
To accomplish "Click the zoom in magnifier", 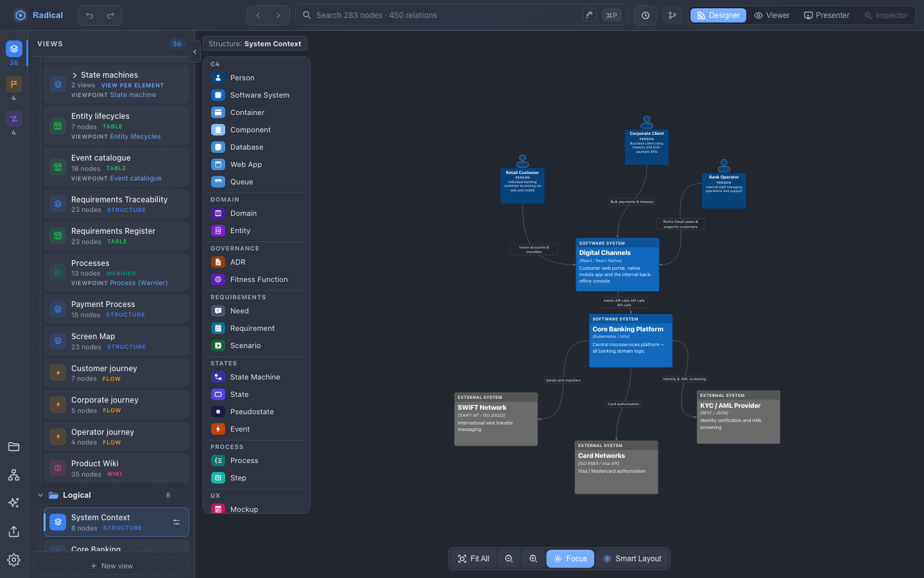I will [x=533, y=559].
